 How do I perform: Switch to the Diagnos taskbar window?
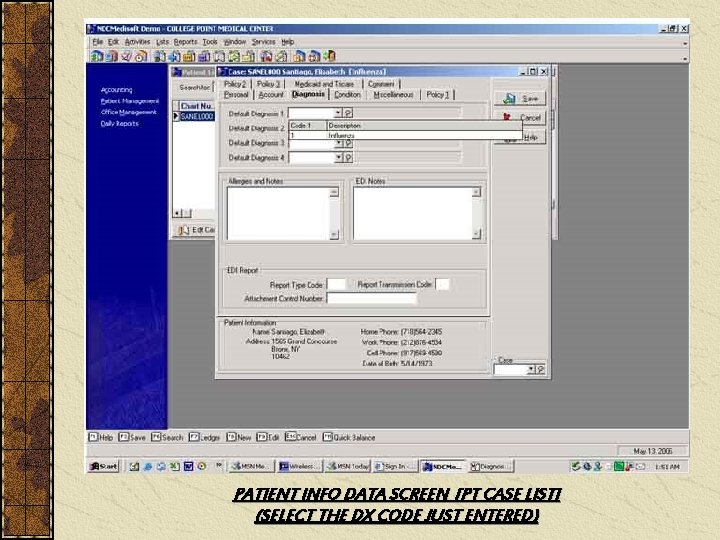490,467
